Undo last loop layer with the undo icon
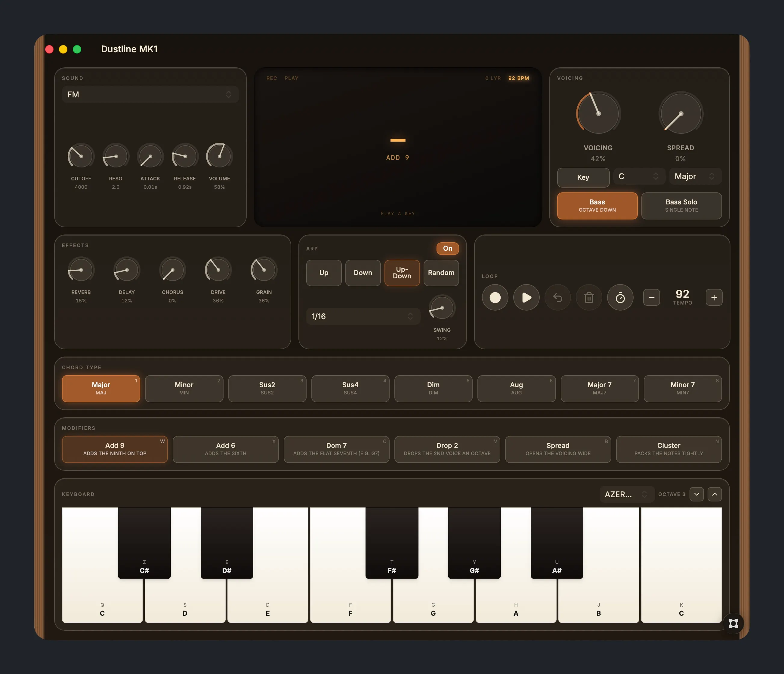Image resolution: width=784 pixels, height=674 pixels. coord(558,298)
